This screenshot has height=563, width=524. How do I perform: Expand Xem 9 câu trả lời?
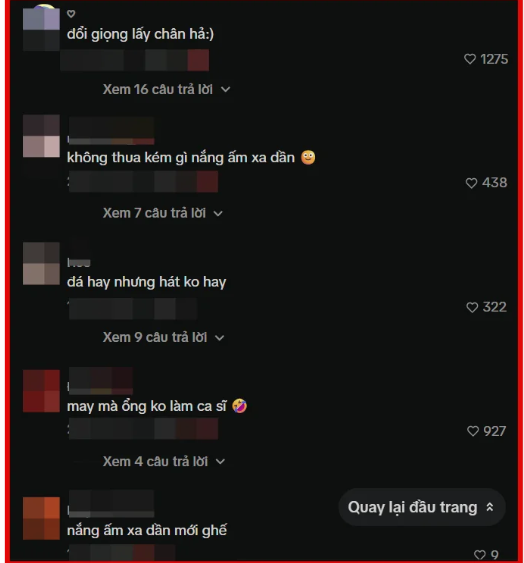(163, 338)
